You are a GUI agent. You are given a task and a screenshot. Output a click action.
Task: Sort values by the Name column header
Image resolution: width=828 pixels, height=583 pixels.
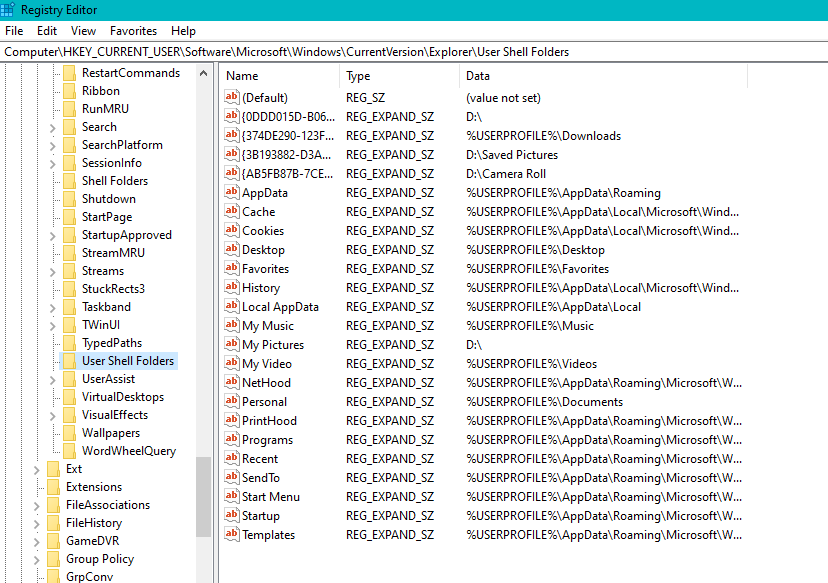click(280, 76)
